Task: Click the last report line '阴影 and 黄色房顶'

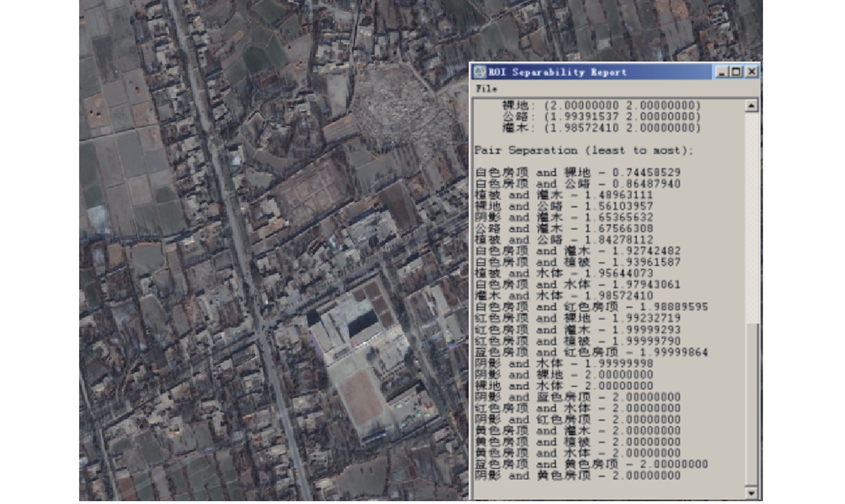Action: (x=578, y=476)
